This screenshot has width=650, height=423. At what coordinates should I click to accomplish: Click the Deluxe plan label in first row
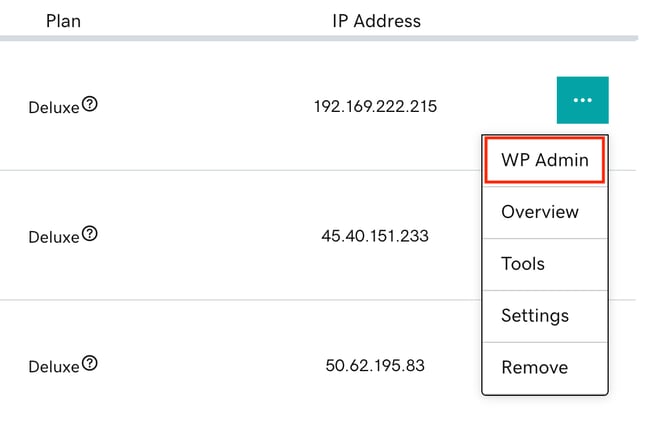pyautogui.click(x=53, y=106)
